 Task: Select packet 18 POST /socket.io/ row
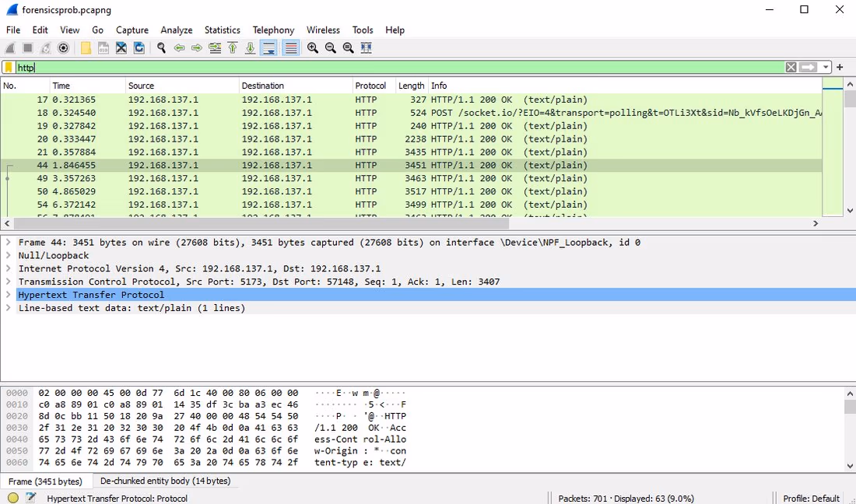[411, 113]
